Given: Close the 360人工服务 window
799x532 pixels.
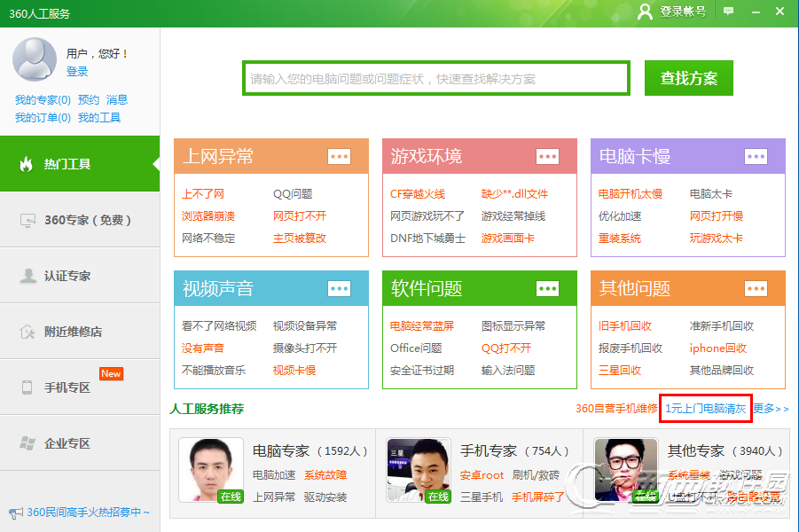Looking at the screenshot, I should point(779,12).
